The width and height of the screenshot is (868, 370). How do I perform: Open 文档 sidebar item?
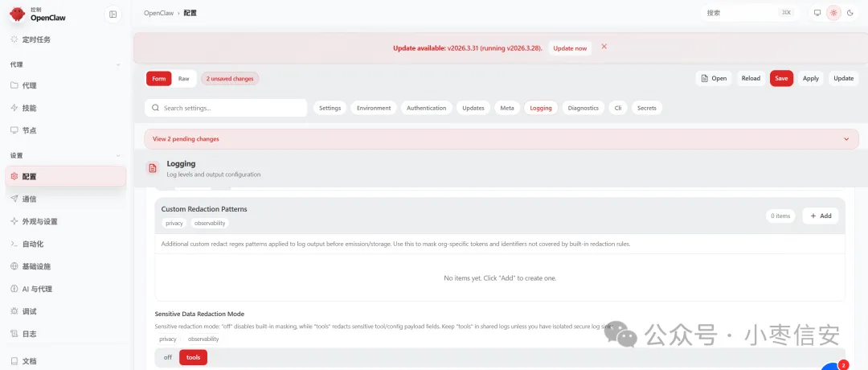pos(67,361)
